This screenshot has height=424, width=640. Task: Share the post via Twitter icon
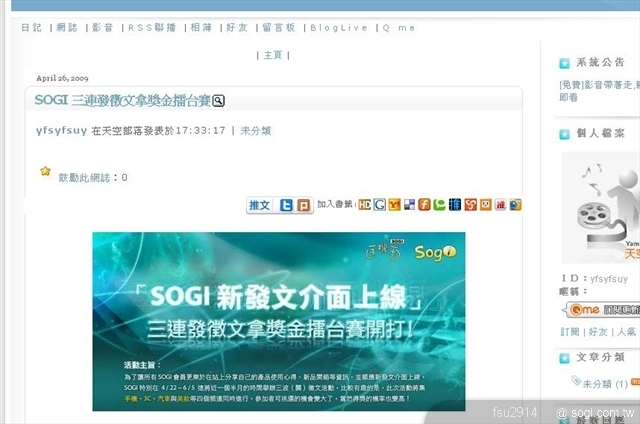286,205
